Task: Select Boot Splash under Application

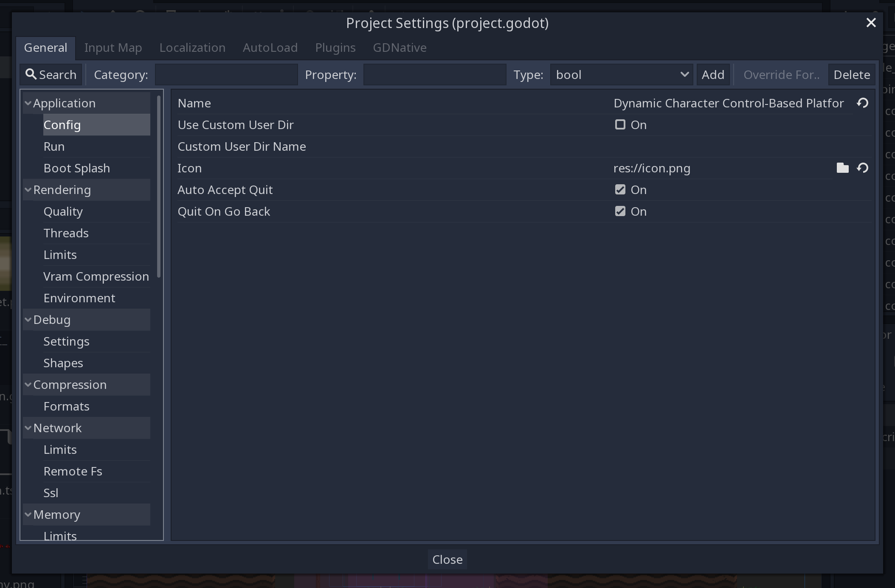Action: (x=77, y=168)
